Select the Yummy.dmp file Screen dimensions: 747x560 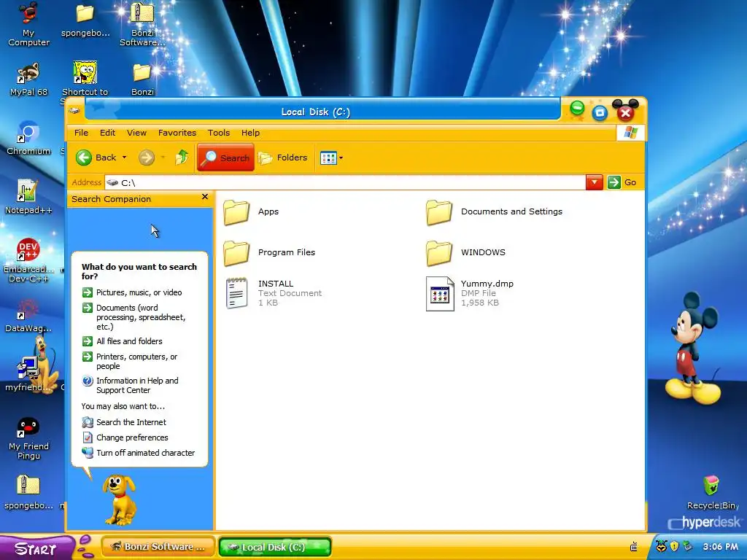[x=470, y=293]
